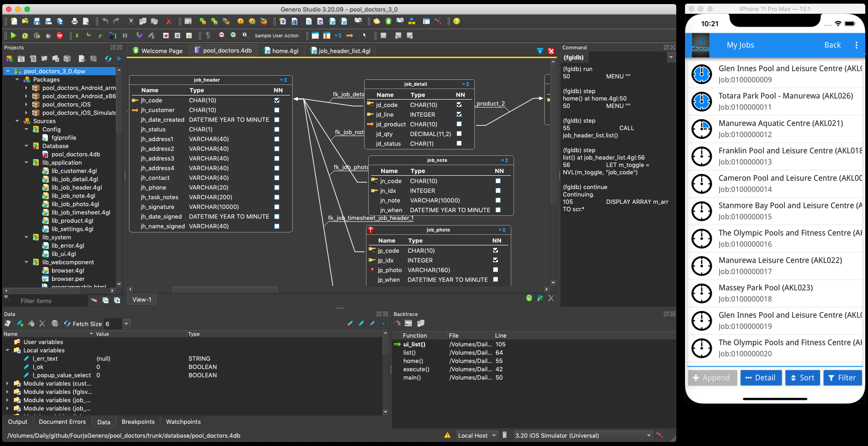Click the add watch icon in Data panel
This screenshot has height=446, width=868.
point(20,324)
